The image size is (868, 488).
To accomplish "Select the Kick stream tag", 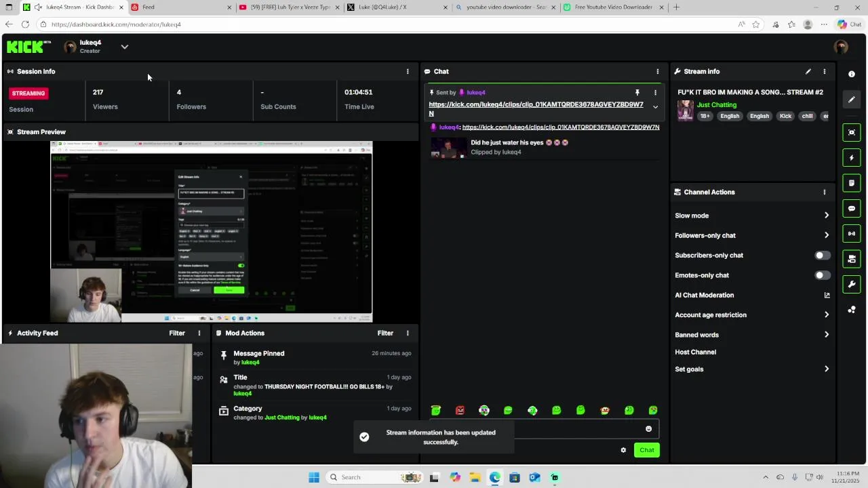I will click(785, 116).
